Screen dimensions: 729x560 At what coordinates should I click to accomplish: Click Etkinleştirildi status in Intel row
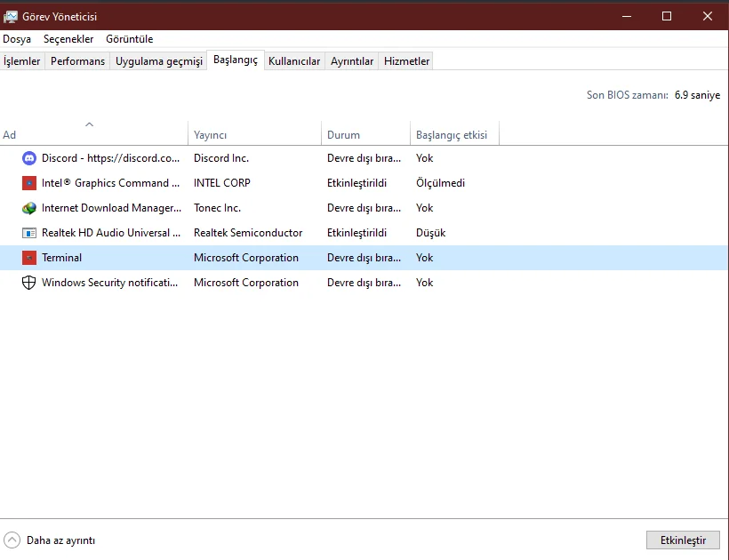[356, 183]
